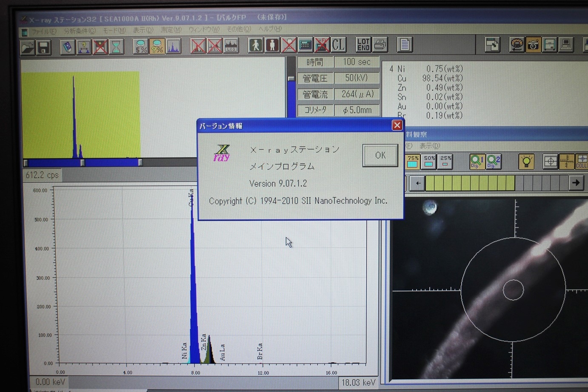Toggle digital zoom 2 magnifier
Viewport: 588px width, 392px height.
click(493, 162)
